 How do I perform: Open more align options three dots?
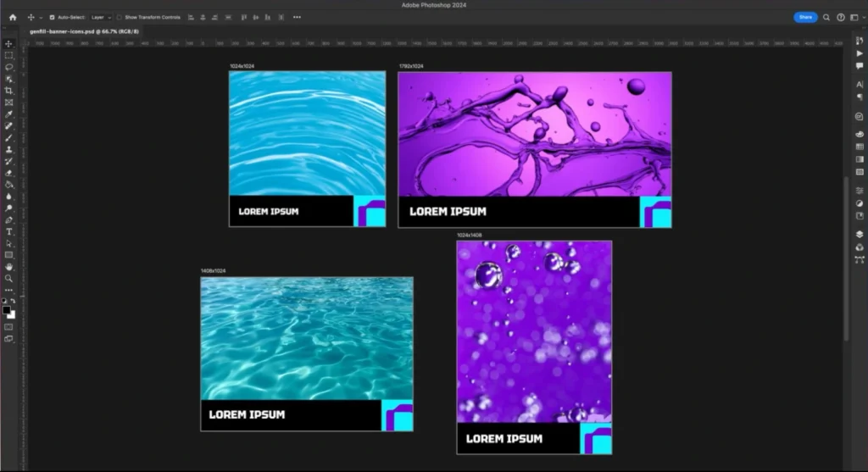click(297, 17)
